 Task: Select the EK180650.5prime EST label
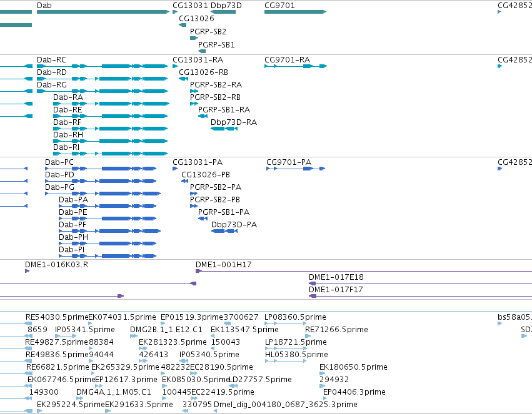click(353, 368)
